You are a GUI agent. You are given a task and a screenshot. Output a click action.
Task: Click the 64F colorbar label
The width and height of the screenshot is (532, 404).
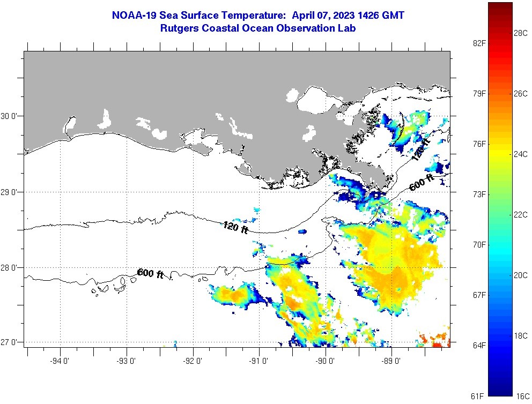(x=479, y=346)
